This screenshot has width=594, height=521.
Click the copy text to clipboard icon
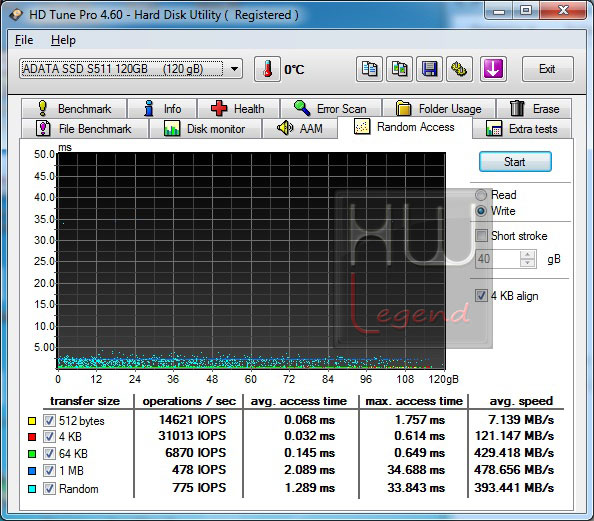[x=369, y=69]
